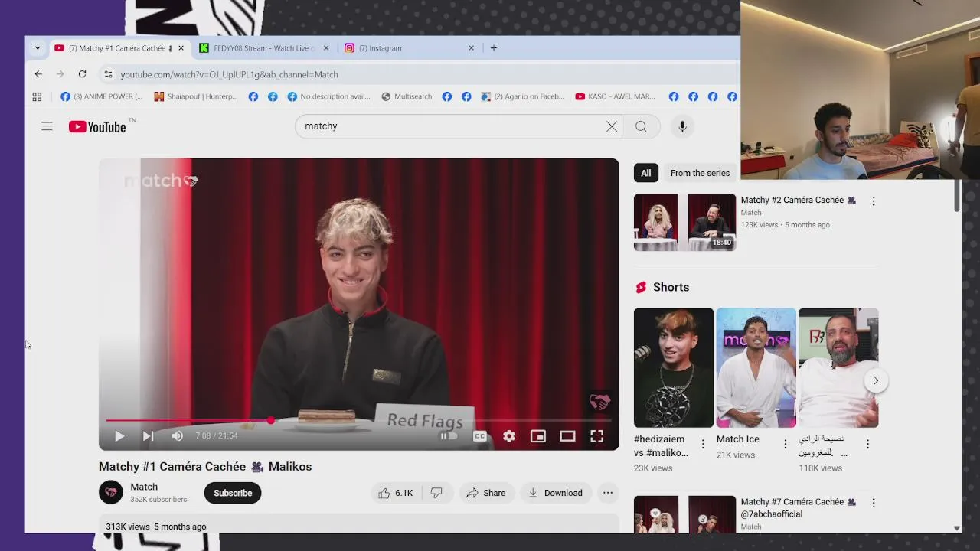980x551 pixels.
Task: Skip to next video in player
Action: [x=148, y=436]
